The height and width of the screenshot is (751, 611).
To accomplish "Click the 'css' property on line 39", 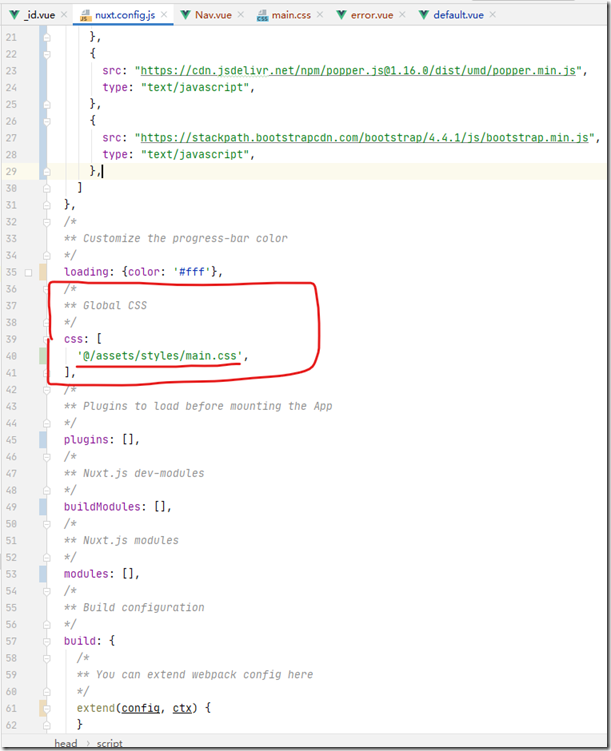I will tap(73, 339).
